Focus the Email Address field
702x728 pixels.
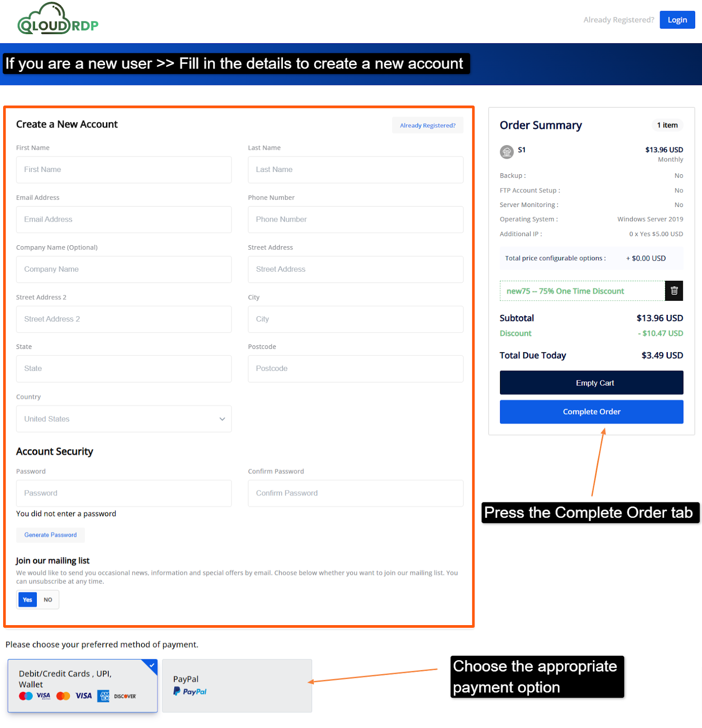point(124,219)
